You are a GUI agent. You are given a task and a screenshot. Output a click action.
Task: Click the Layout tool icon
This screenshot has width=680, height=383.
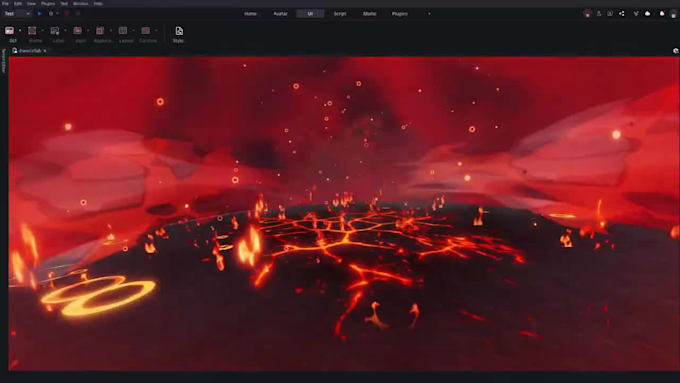coord(123,31)
